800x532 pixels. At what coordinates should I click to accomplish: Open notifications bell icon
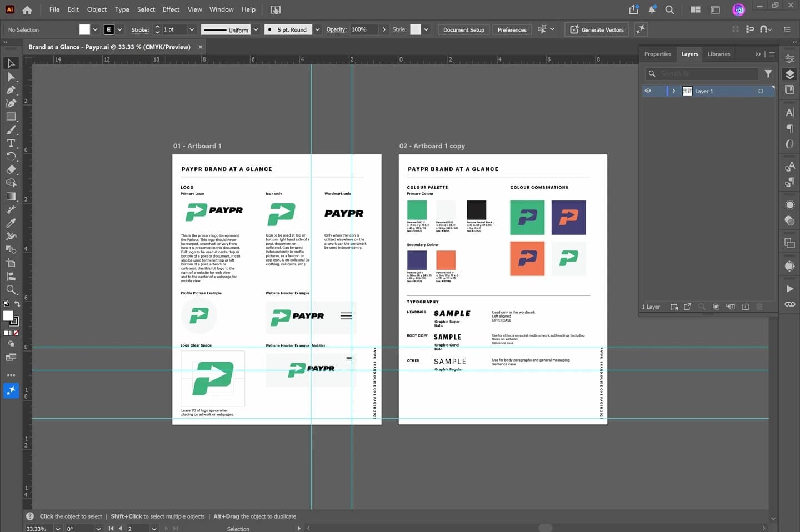coord(652,9)
